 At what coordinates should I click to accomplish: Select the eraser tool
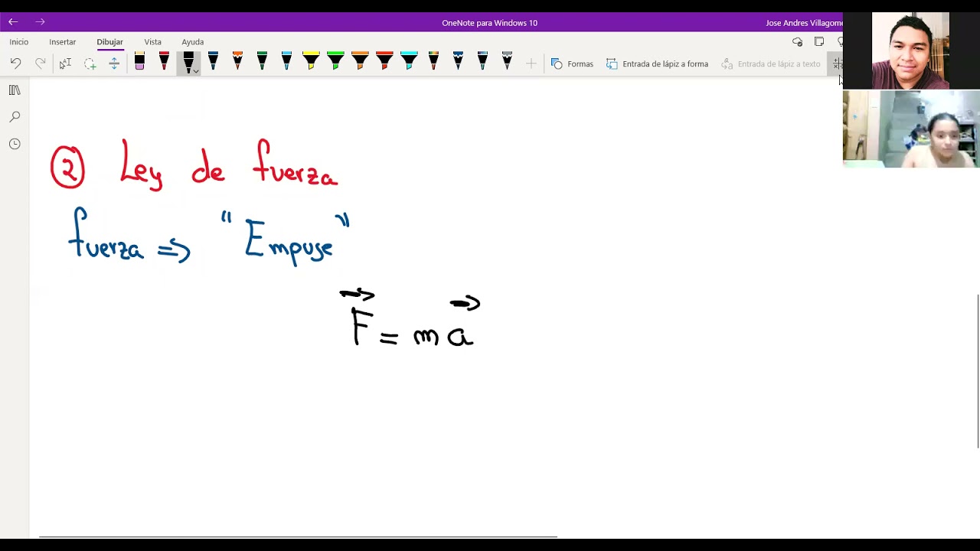139,62
